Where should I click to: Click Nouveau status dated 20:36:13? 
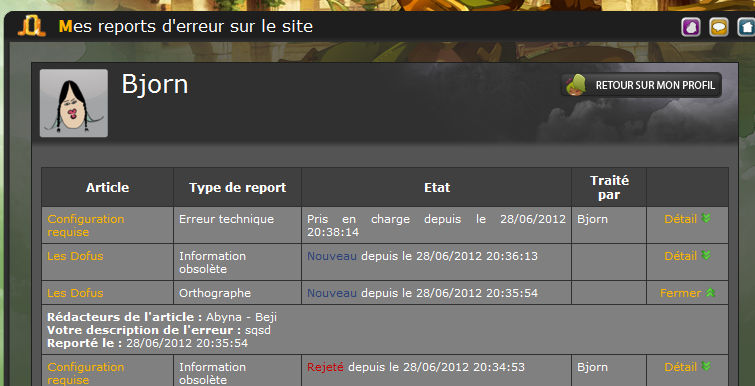coord(332,256)
